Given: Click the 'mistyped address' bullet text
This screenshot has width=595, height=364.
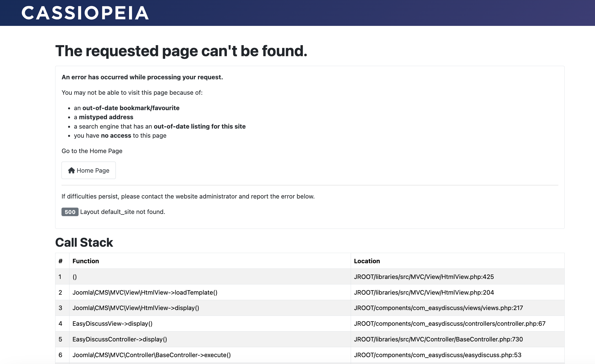Looking at the screenshot, I should (106, 117).
